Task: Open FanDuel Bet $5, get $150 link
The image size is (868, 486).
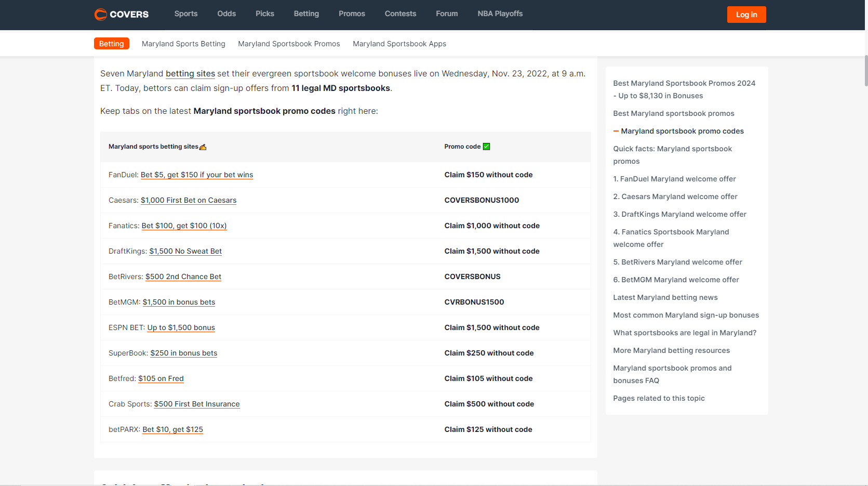Action: click(197, 175)
